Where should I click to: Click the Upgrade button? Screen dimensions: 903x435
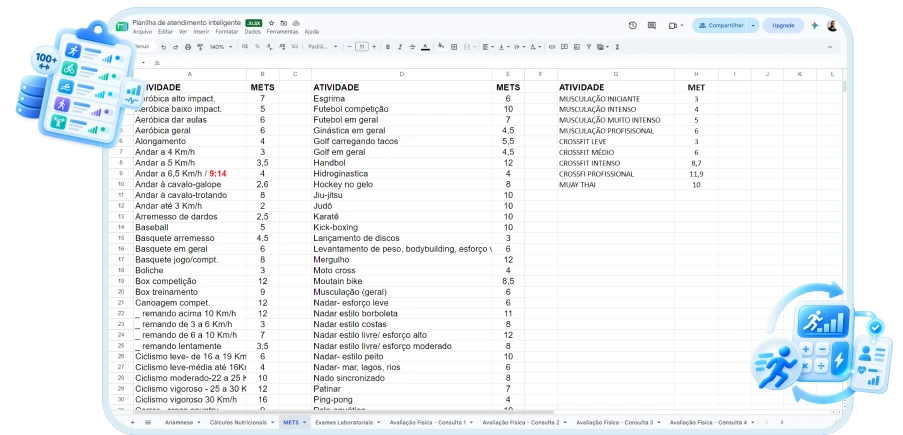(x=783, y=25)
